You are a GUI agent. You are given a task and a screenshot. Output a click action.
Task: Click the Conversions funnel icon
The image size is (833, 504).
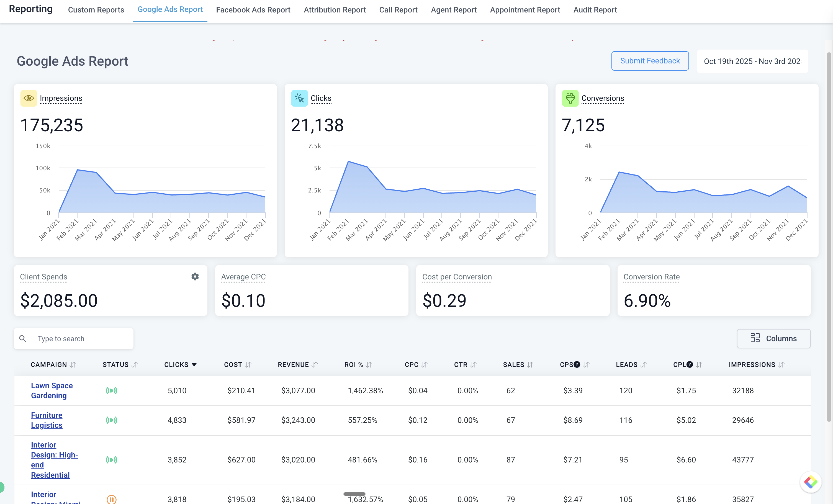(x=570, y=98)
